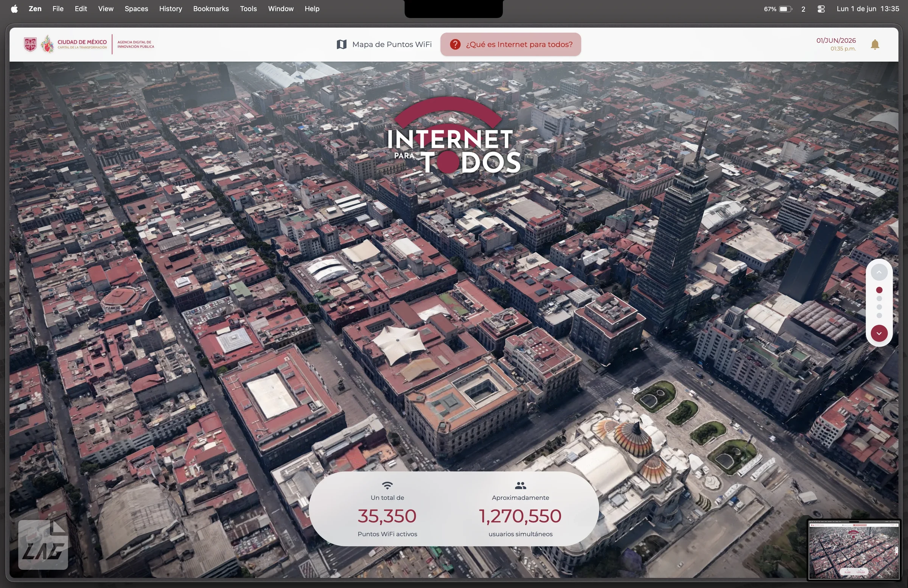This screenshot has height=588, width=908.
Task: Click the Puntos WiFi activos label
Action: [387, 534]
